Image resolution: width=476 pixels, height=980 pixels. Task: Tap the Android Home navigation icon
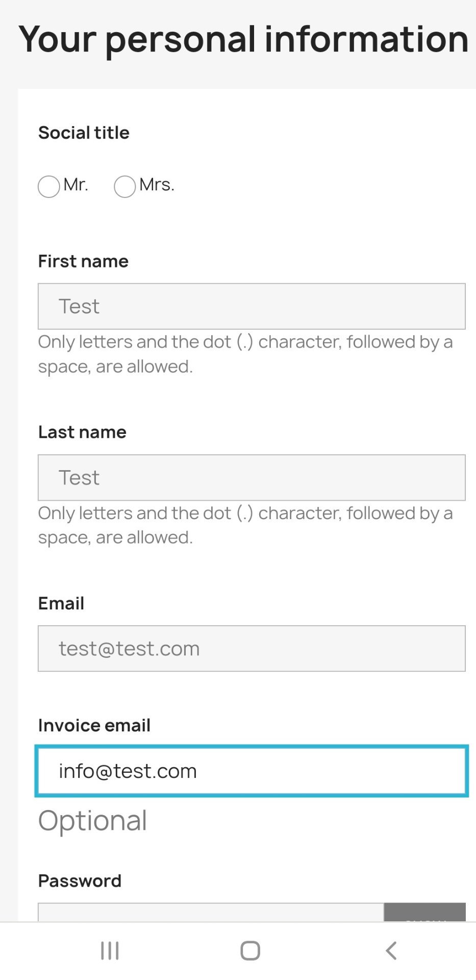coord(250,950)
